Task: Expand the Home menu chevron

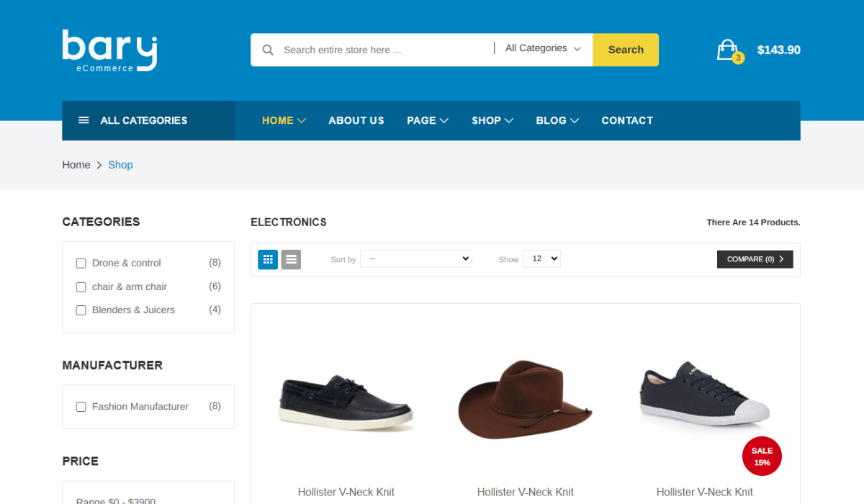Action: [302, 120]
